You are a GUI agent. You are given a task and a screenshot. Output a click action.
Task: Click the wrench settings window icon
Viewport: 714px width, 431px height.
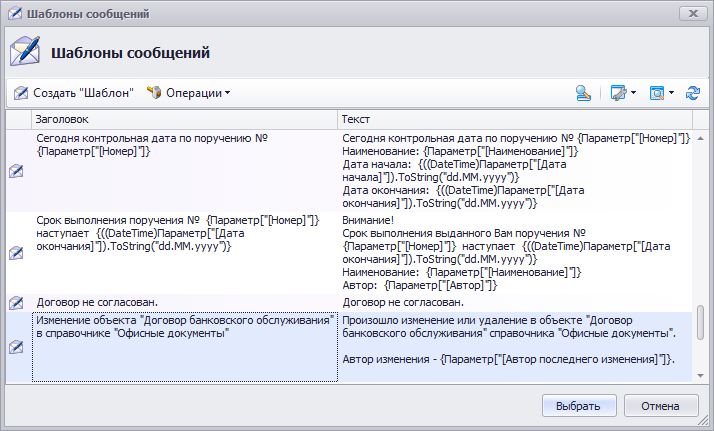click(x=619, y=93)
